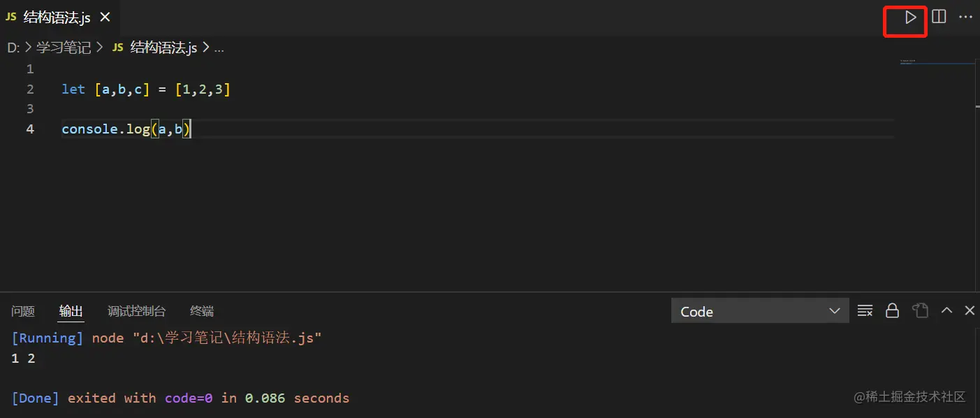The height and width of the screenshot is (418, 980).
Task: Open the editor's More Actions menu
Action: [x=966, y=17]
